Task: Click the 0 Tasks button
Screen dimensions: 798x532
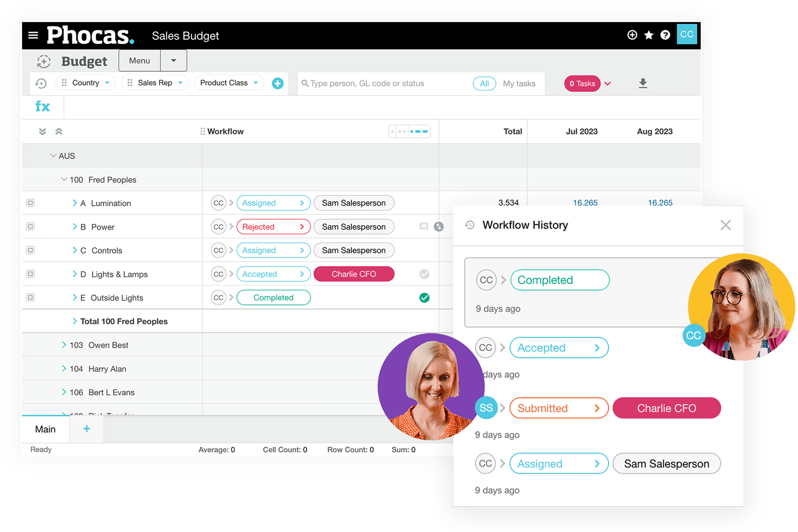Action: click(582, 83)
